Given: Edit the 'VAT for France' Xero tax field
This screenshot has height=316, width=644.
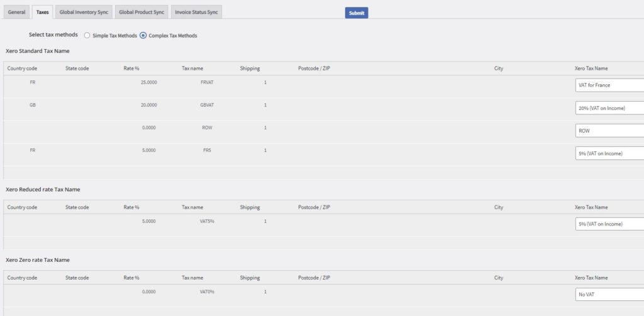Looking at the screenshot, I should pos(609,85).
